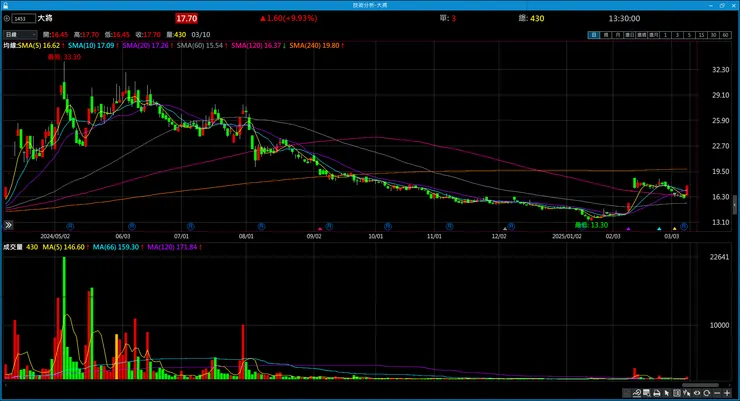Screen dimensions: 740x401
Task: Click the first dim icon in bottom toolbar
Action: point(626,393)
